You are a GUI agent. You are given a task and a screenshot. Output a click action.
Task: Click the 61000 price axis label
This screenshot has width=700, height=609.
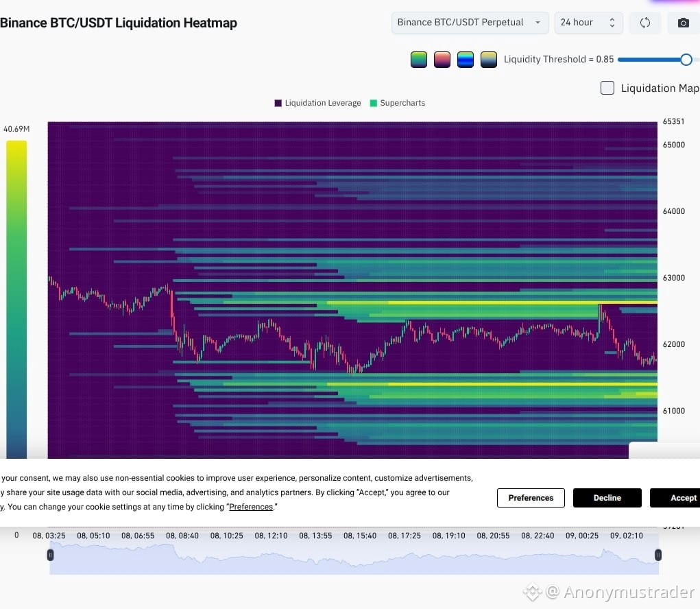[x=674, y=411]
